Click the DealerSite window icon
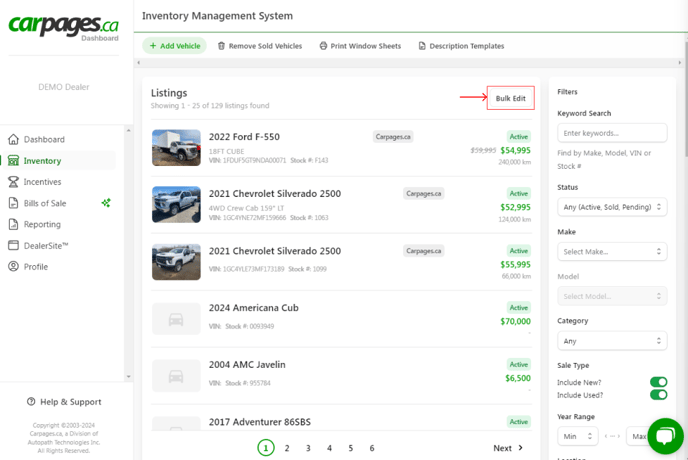 pos(14,245)
